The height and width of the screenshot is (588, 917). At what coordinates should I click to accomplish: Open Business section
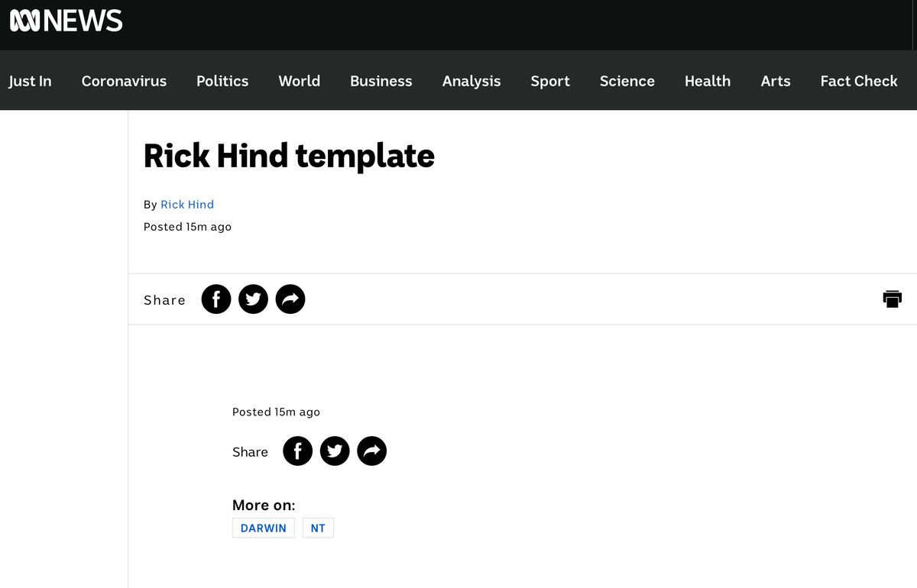point(381,81)
